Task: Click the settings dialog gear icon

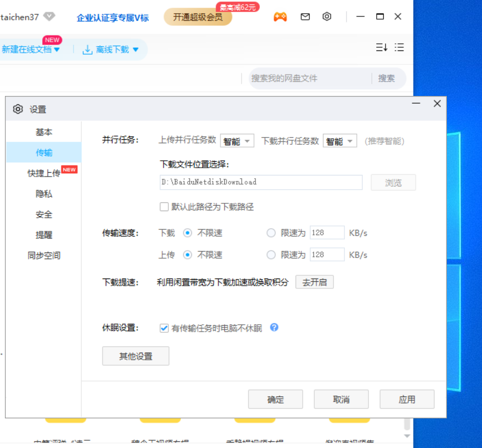Action: coord(18,109)
